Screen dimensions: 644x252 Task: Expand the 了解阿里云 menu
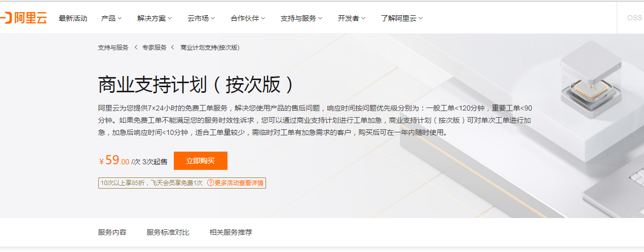coord(401,18)
